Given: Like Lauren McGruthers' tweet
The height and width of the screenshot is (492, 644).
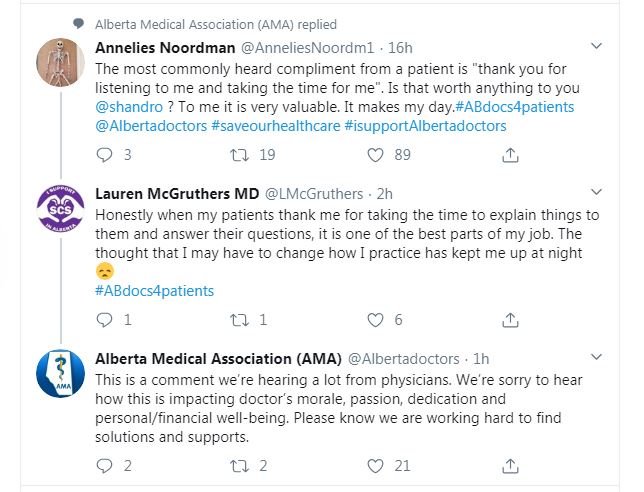Looking at the screenshot, I should [376, 320].
